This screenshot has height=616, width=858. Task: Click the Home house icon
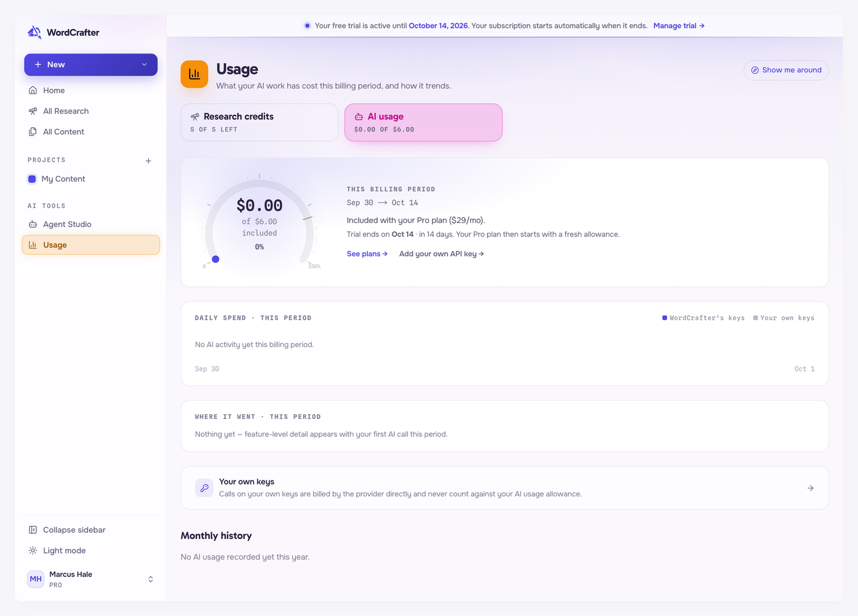click(33, 90)
